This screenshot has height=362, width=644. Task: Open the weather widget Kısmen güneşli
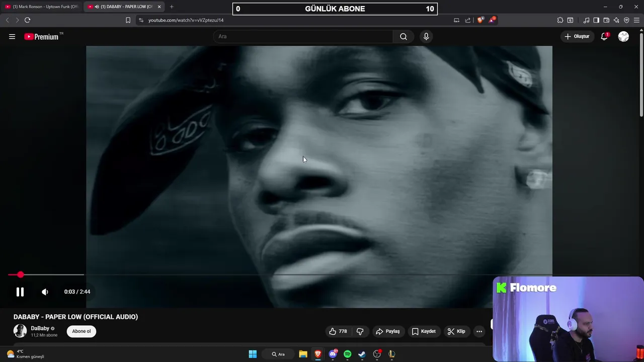pos(25,354)
